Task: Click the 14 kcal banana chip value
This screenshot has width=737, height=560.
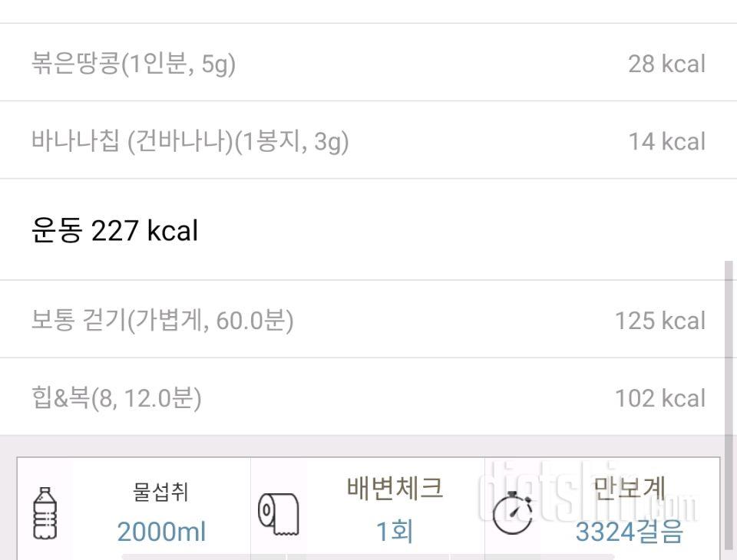Action: (x=666, y=142)
